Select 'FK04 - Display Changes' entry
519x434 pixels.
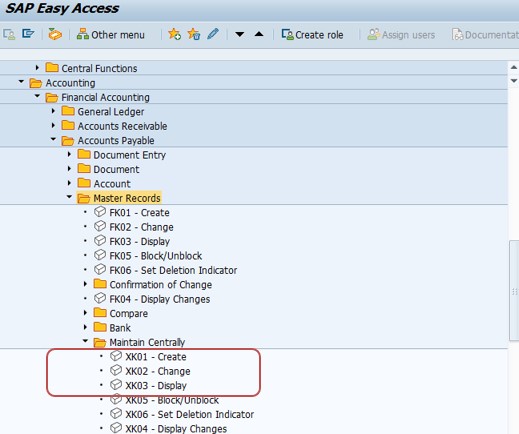tap(160, 299)
